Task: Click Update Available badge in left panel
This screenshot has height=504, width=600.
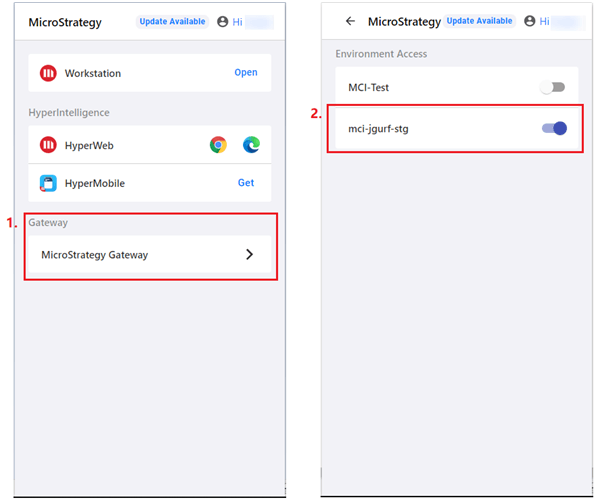Action: 172,21
